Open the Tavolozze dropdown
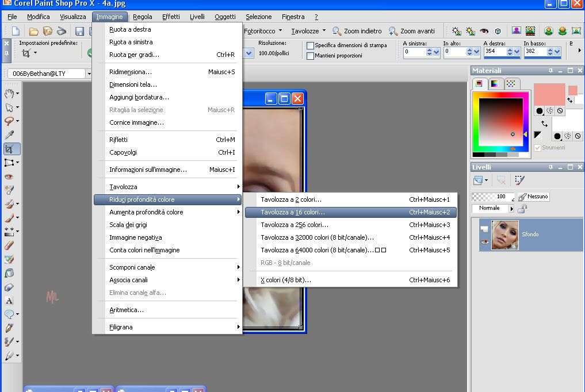The height and width of the screenshot is (392, 585). [x=324, y=31]
